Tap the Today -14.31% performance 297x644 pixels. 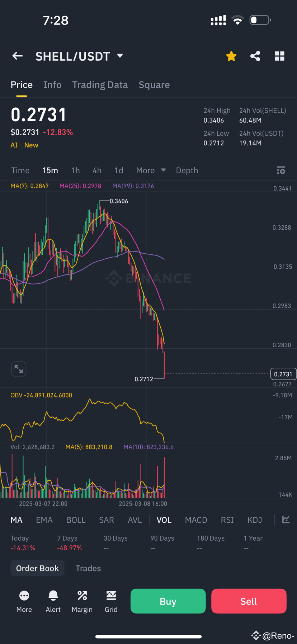click(23, 543)
